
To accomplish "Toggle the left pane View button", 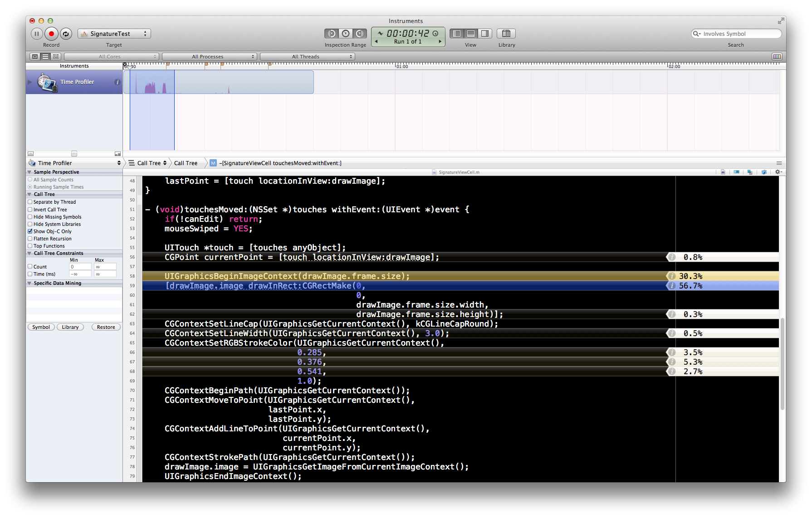I will pyautogui.click(x=457, y=34).
